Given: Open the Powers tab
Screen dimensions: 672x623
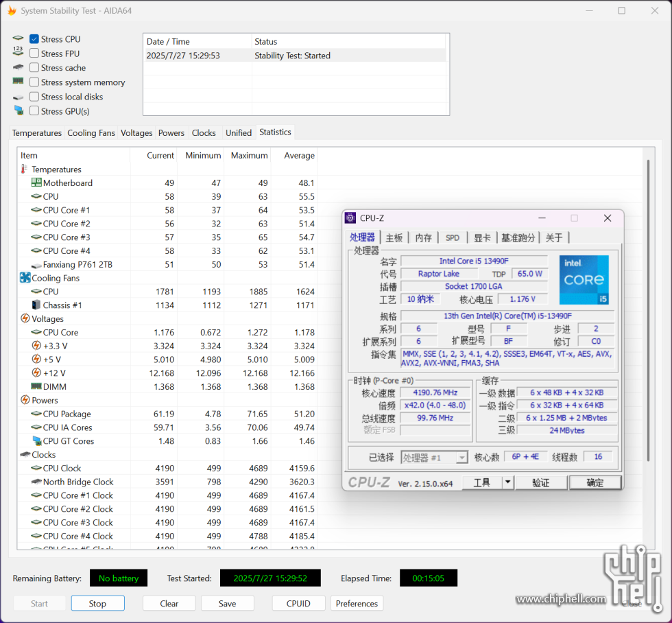Looking at the screenshot, I should (171, 133).
